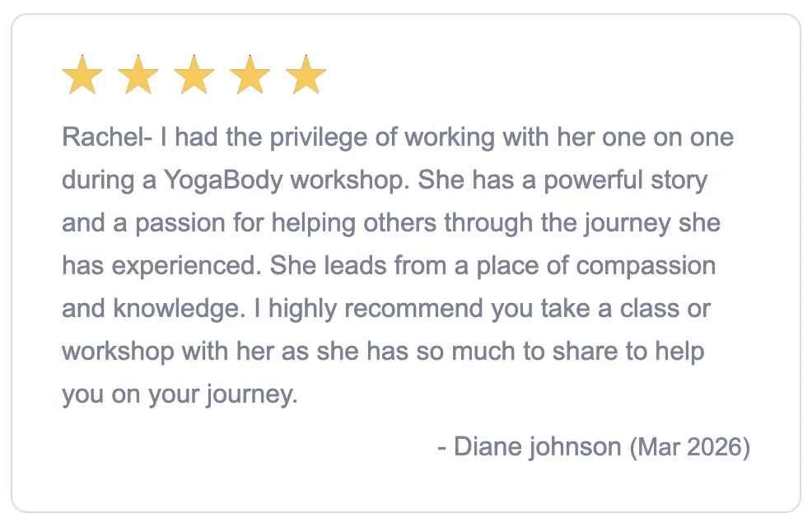This screenshot has height=527, width=812.
Task: Click the phrase highly recommend
Action: coord(376,309)
